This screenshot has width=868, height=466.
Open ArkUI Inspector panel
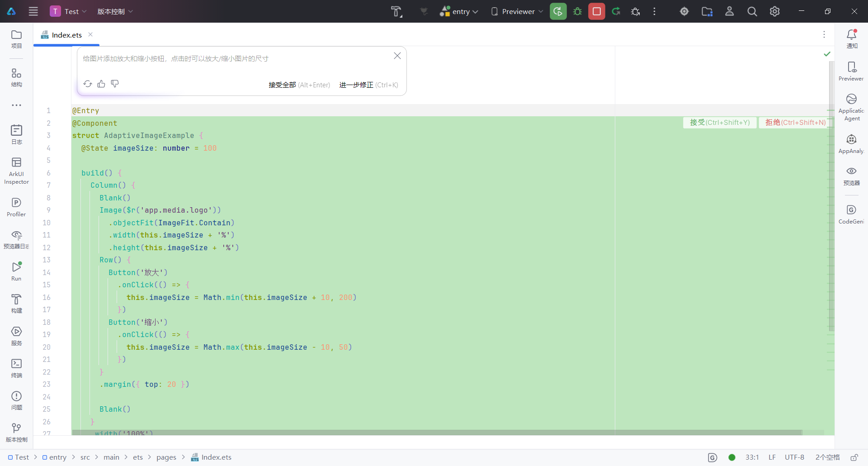point(16,171)
